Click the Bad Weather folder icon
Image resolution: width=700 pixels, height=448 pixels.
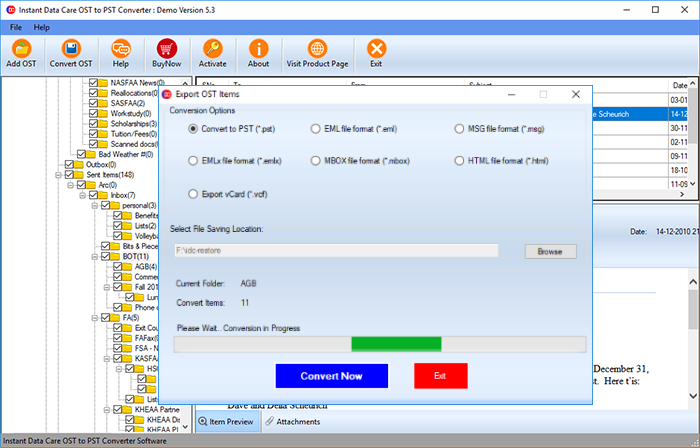pyautogui.click(x=92, y=154)
